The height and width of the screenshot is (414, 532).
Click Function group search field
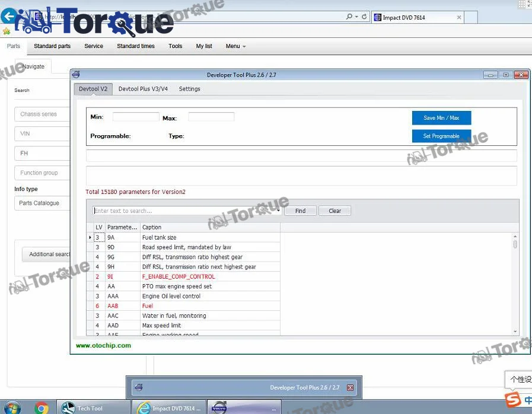pyautogui.click(x=42, y=173)
